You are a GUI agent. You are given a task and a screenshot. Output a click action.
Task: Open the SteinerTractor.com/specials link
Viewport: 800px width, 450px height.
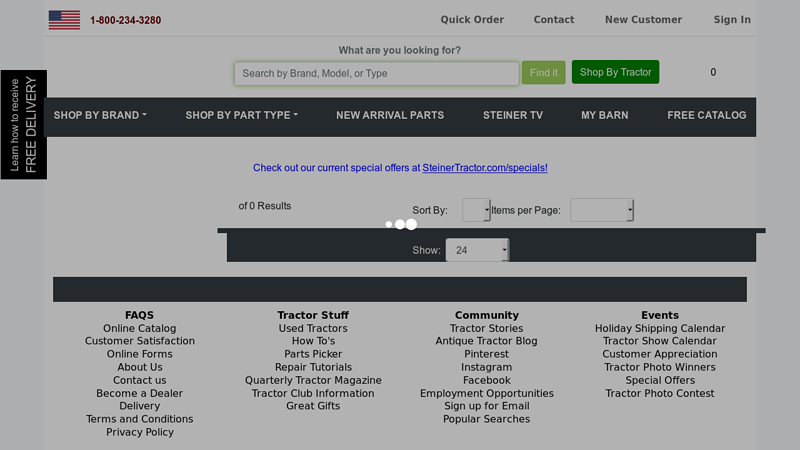pyautogui.click(x=485, y=168)
